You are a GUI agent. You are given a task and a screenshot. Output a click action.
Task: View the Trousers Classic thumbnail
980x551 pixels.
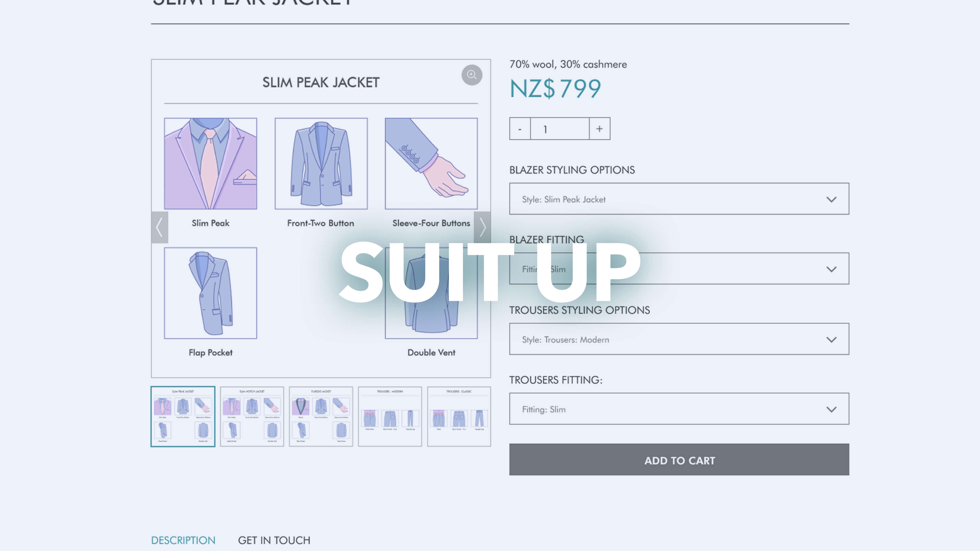click(459, 417)
